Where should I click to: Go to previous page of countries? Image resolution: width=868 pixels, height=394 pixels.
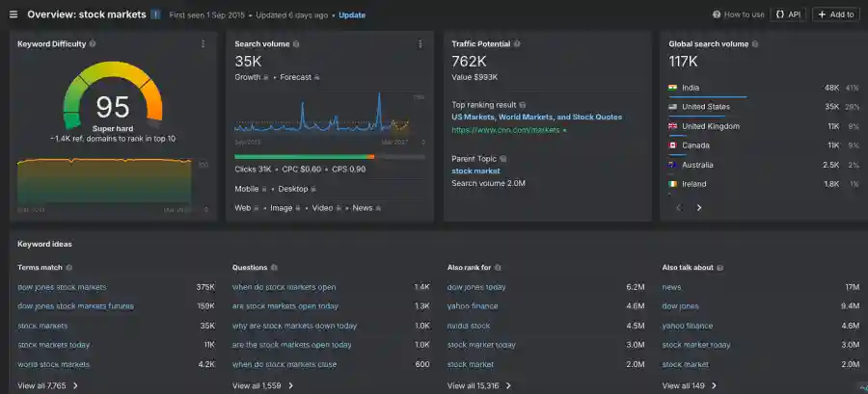pyautogui.click(x=678, y=207)
